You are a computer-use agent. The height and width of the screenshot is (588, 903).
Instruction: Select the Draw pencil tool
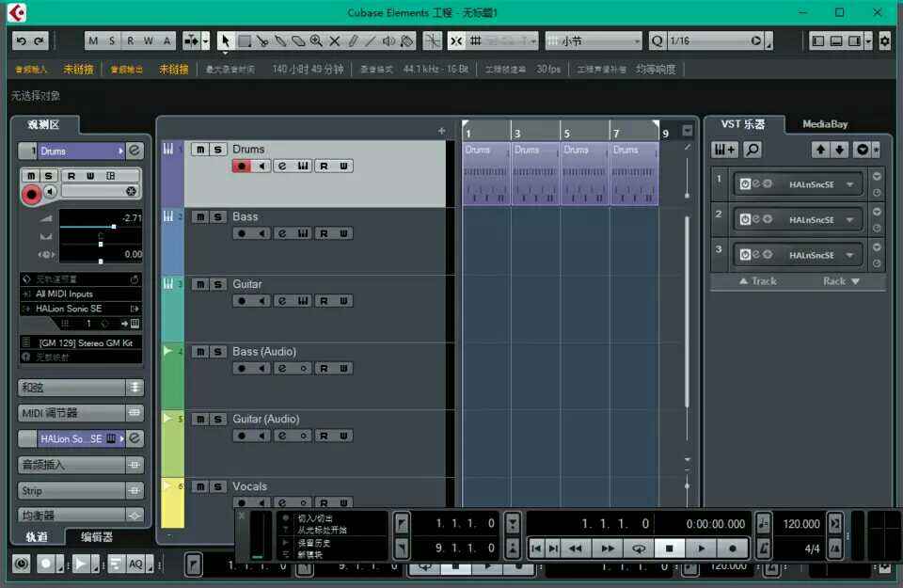click(353, 40)
